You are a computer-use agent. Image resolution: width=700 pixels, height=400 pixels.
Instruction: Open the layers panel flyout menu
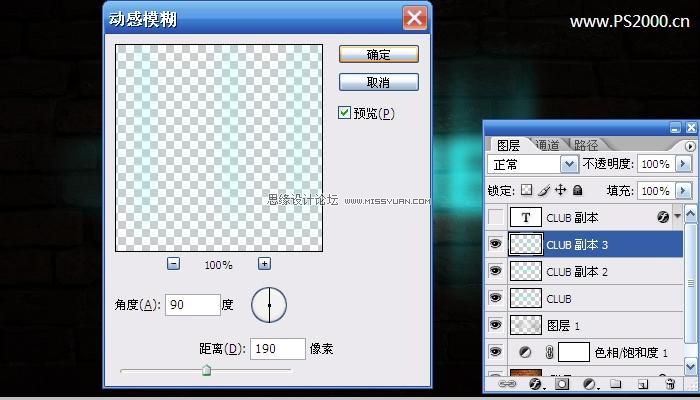click(x=690, y=146)
